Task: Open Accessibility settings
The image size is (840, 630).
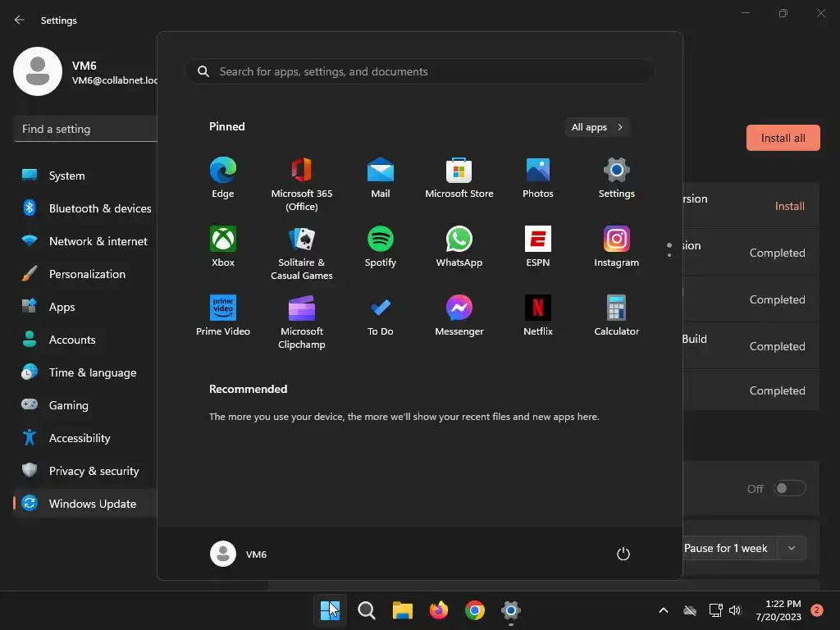Action: pyautogui.click(x=85, y=438)
